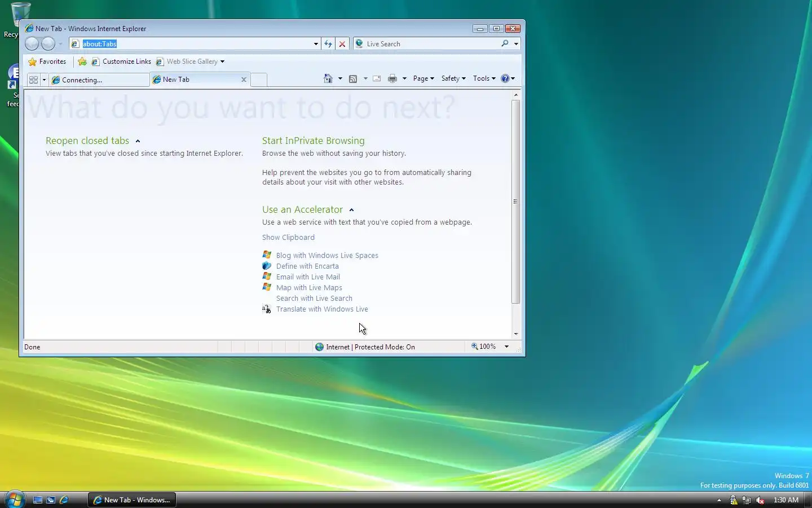The image size is (812, 508).
Task: Choose Search with Live Search accelerator
Action: click(314, 299)
